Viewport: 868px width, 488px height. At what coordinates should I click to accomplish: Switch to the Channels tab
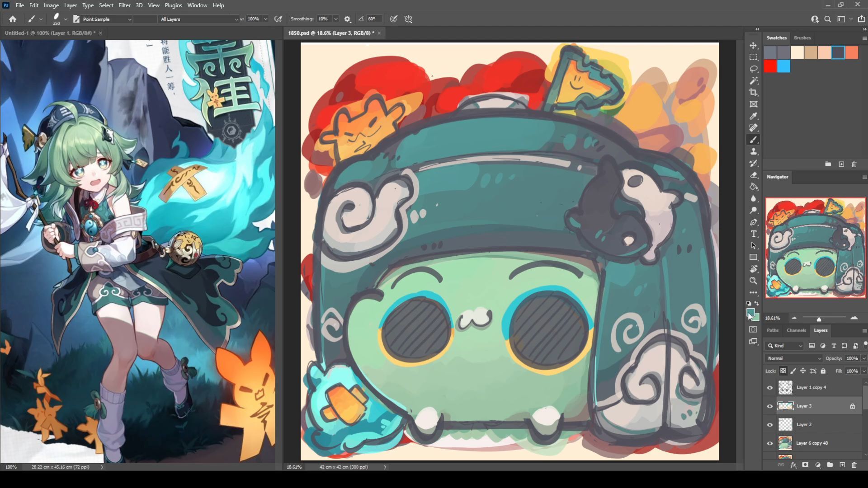796,330
